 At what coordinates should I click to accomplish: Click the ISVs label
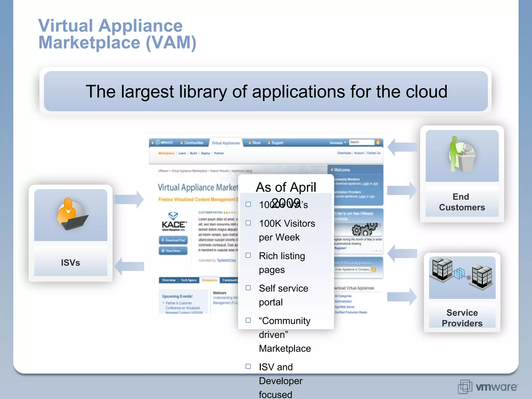(70, 263)
